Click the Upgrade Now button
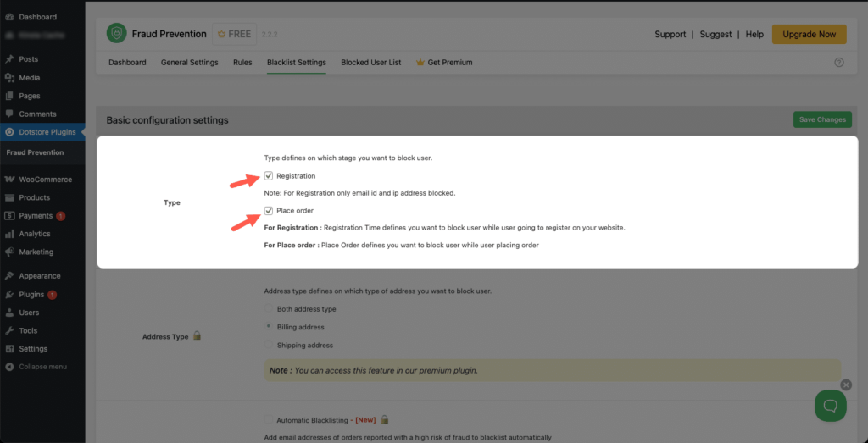 point(809,35)
